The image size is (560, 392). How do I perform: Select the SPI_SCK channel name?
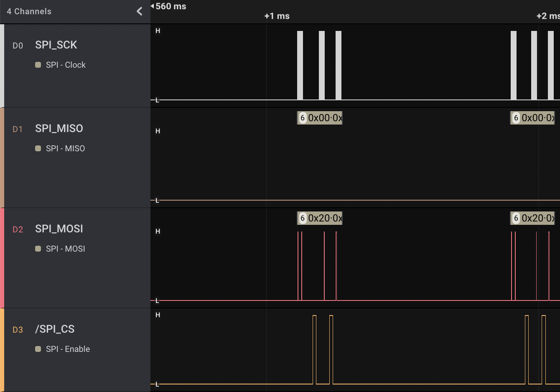click(x=56, y=45)
